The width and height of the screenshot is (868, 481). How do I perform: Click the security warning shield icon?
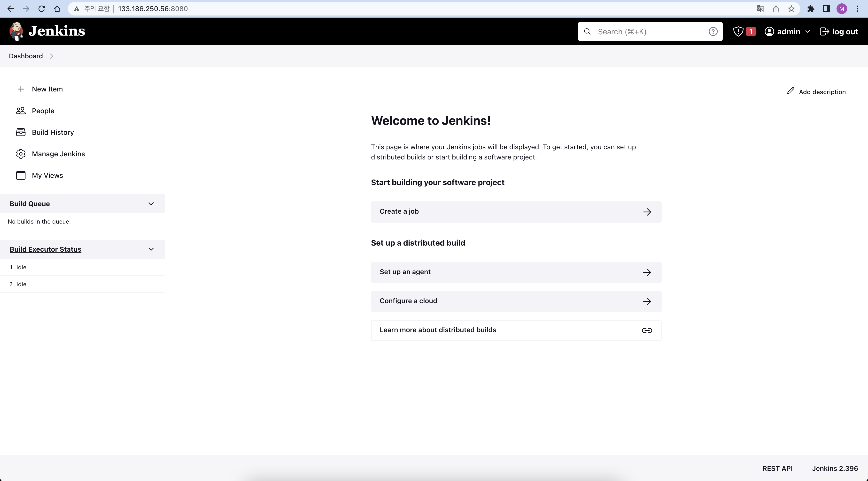coord(738,32)
